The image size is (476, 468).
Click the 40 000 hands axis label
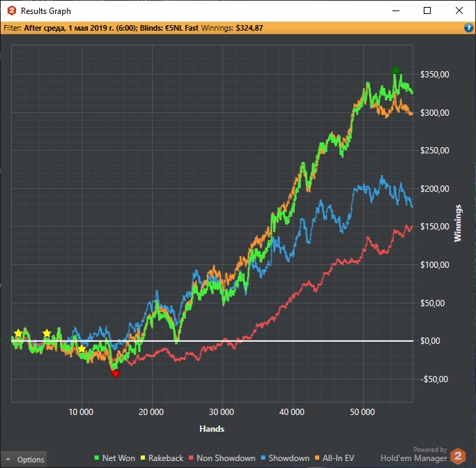[292, 412]
